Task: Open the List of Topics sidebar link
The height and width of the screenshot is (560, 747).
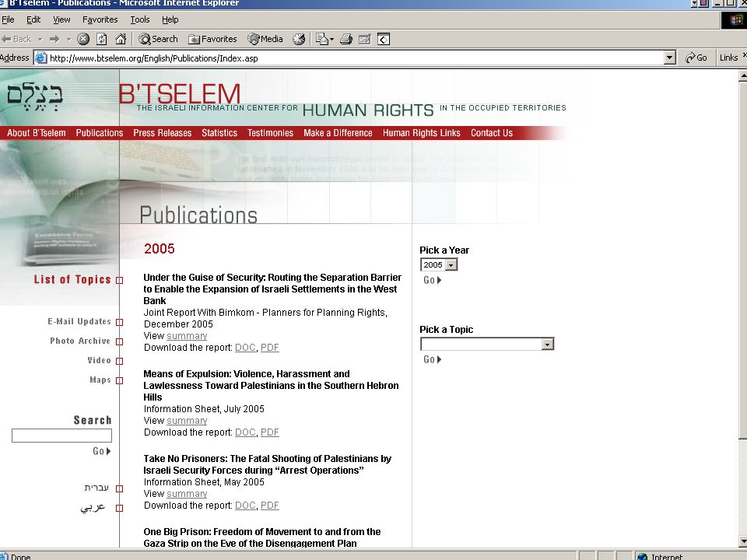Action: click(72, 279)
